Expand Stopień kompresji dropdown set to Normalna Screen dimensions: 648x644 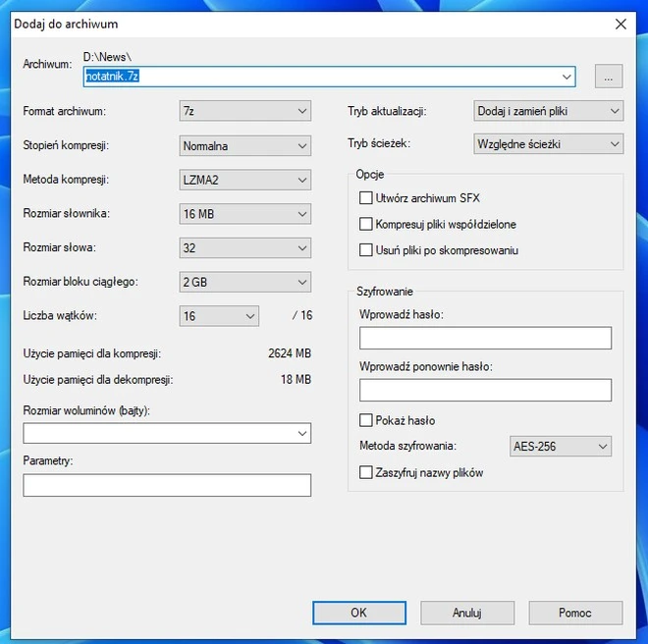(x=245, y=146)
